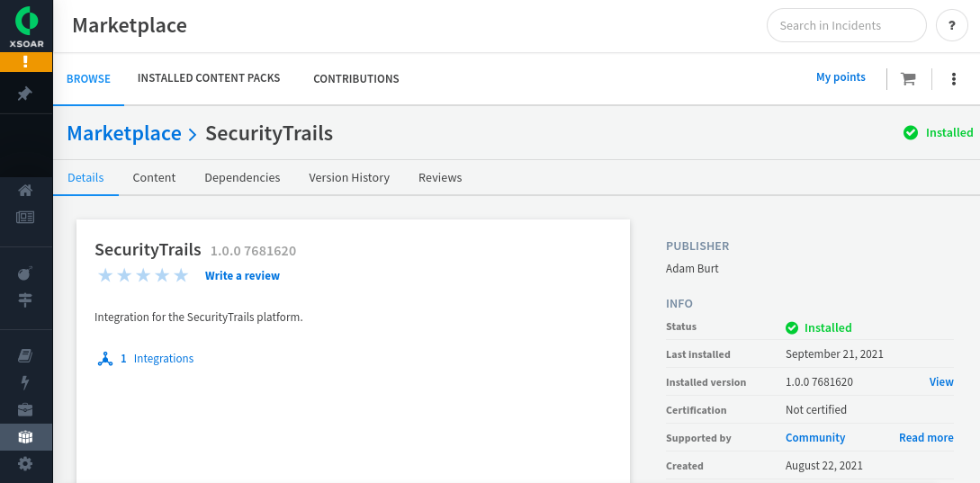Image resolution: width=980 pixels, height=483 pixels.
Task: Click the pin sidebar icon
Action: (25, 94)
